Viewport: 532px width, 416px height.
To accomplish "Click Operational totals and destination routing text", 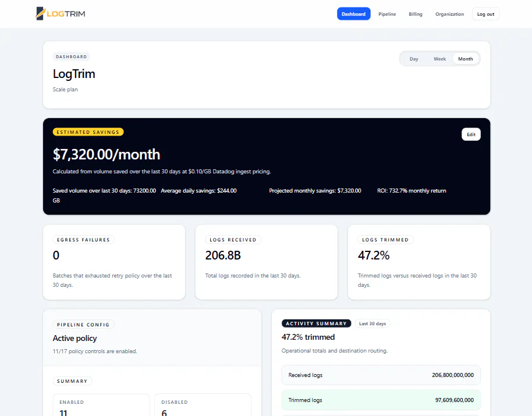I will click(335, 351).
